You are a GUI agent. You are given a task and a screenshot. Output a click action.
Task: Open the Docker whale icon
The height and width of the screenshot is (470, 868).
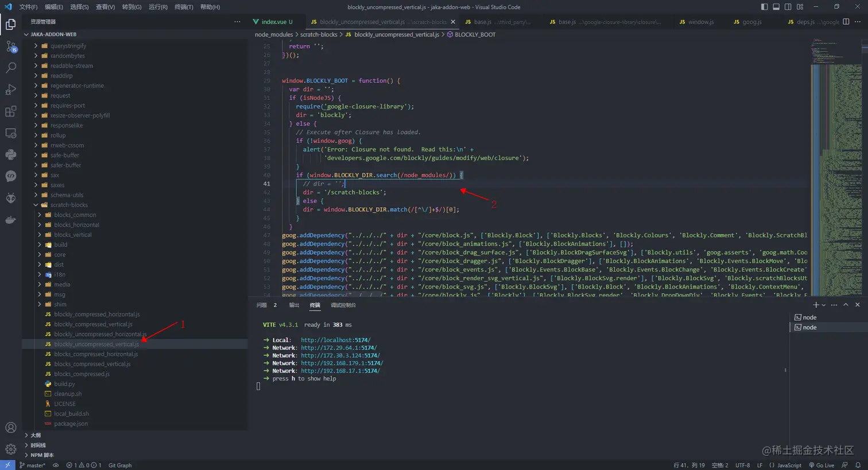pos(11,220)
